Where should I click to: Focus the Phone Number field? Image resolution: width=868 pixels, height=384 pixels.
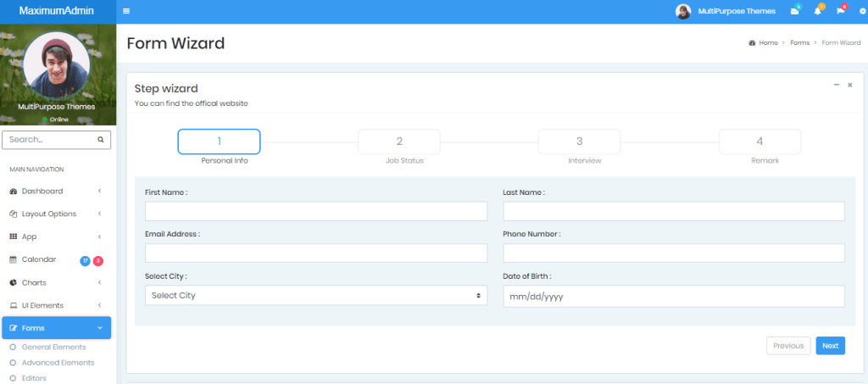click(x=674, y=253)
